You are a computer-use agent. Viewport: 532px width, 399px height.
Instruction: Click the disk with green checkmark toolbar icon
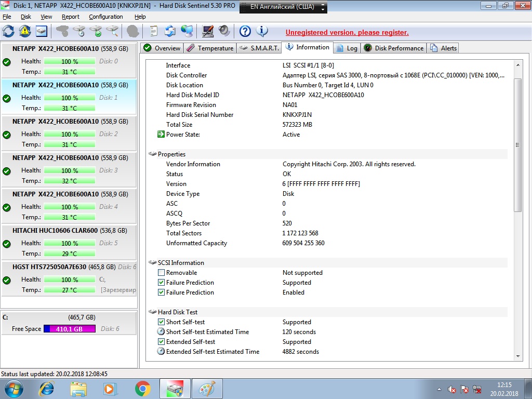(x=96, y=31)
